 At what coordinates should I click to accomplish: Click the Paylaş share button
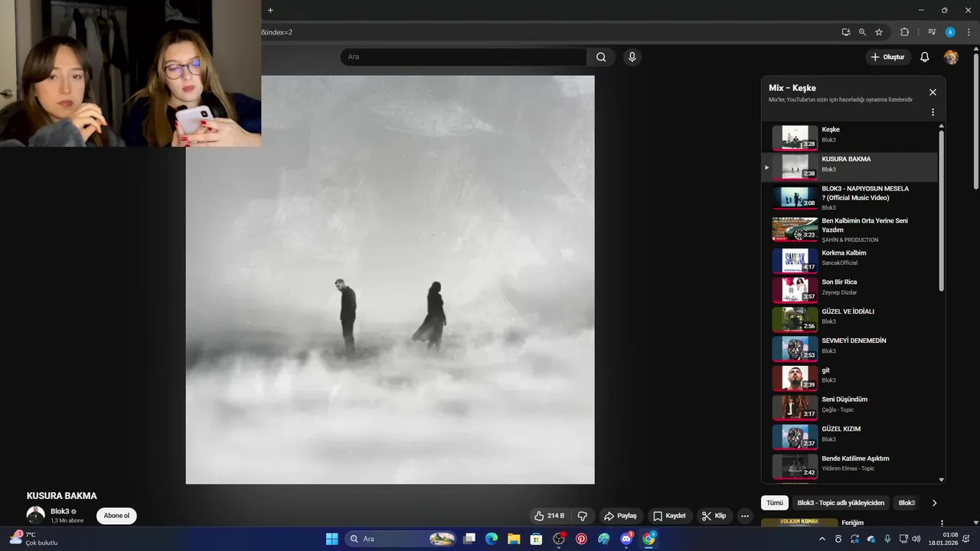tap(620, 516)
